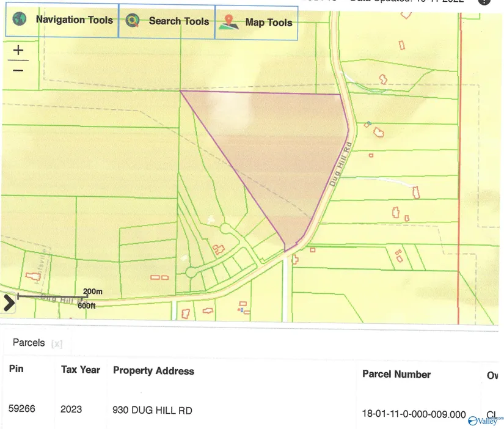Click the Parcel Number column header

[x=396, y=374]
